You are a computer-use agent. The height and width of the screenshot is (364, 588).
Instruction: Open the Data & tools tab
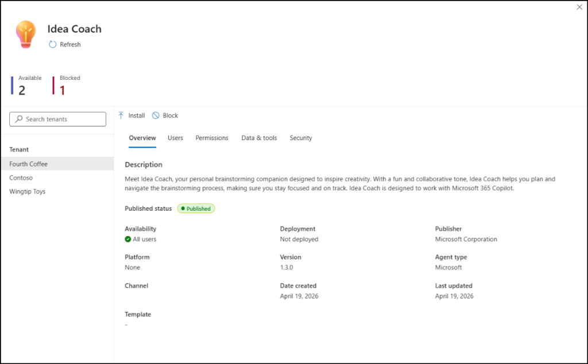point(259,138)
